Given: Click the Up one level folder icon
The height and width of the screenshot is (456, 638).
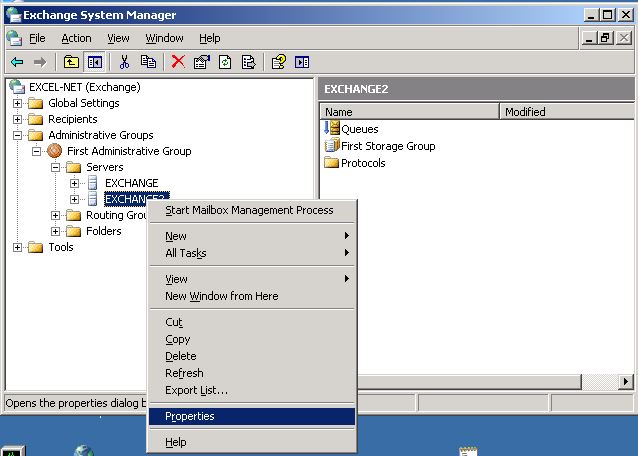Looking at the screenshot, I should click(71, 62).
